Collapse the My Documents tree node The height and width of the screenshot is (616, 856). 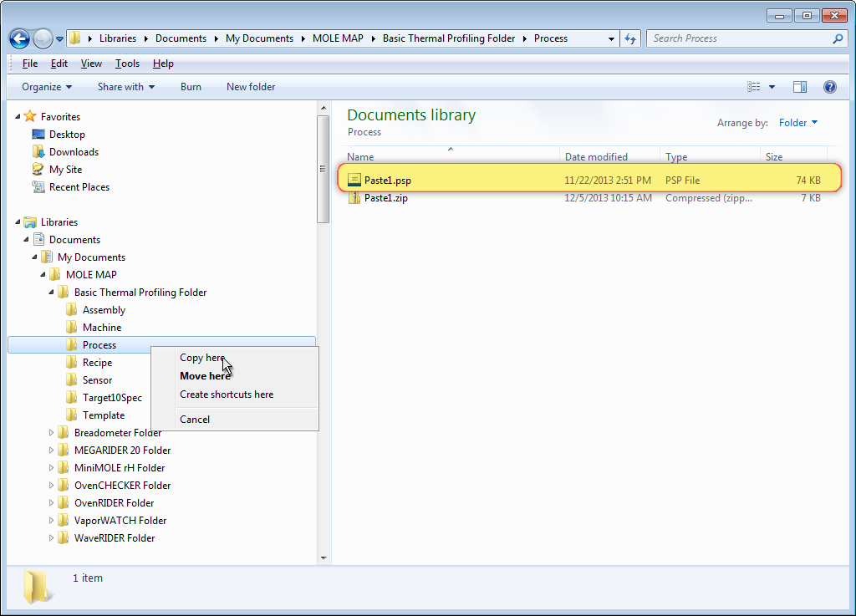click(x=35, y=257)
